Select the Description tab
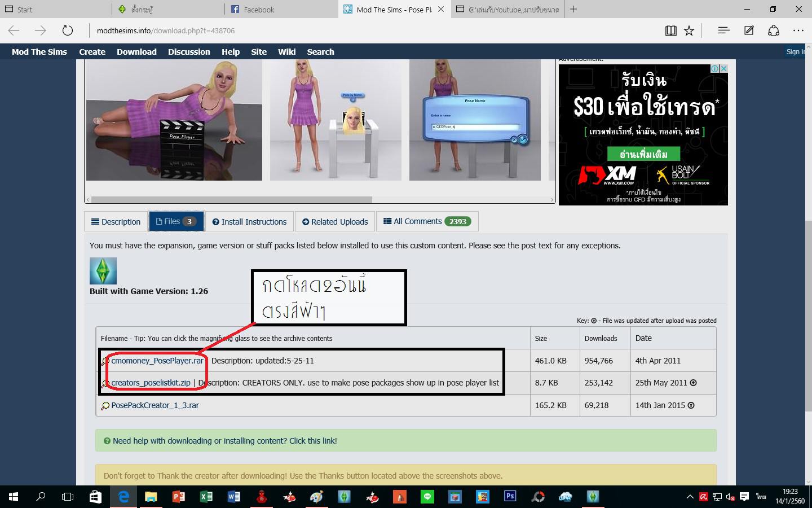 click(116, 221)
